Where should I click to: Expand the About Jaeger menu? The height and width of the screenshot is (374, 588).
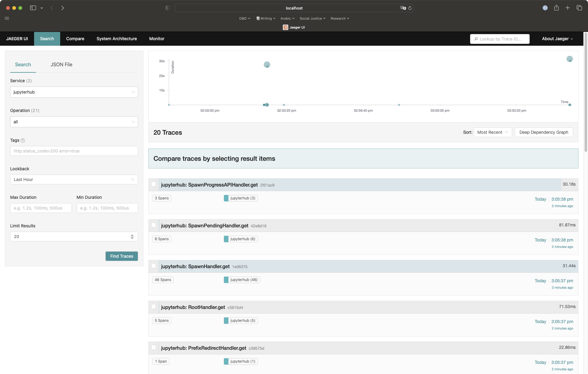tap(557, 39)
